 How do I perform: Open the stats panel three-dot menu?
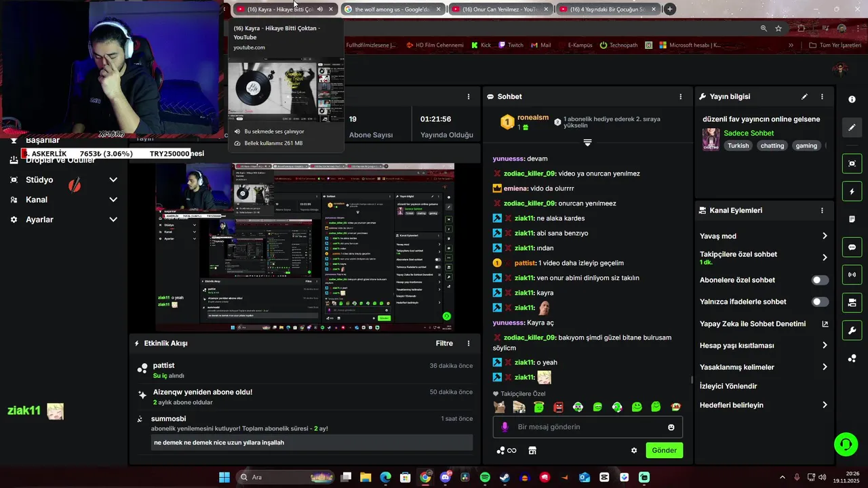click(468, 97)
